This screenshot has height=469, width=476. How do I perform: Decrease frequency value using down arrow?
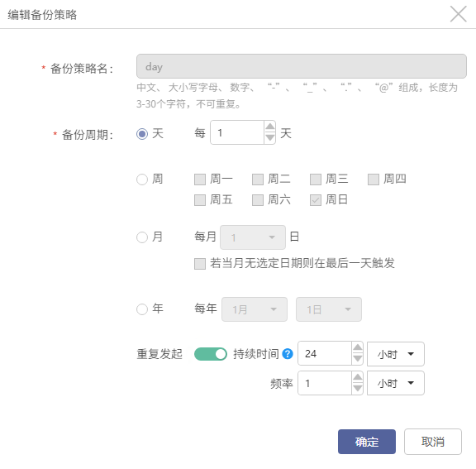(357, 389)
